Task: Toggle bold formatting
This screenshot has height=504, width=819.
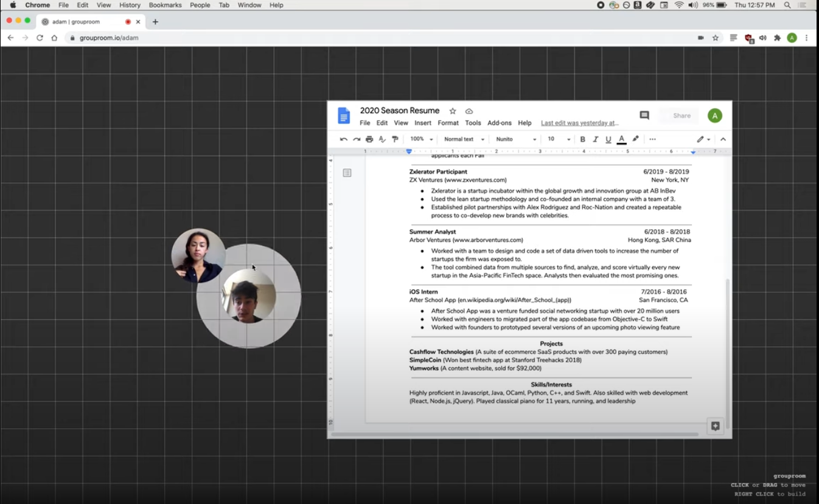Action: click(582, 139)
